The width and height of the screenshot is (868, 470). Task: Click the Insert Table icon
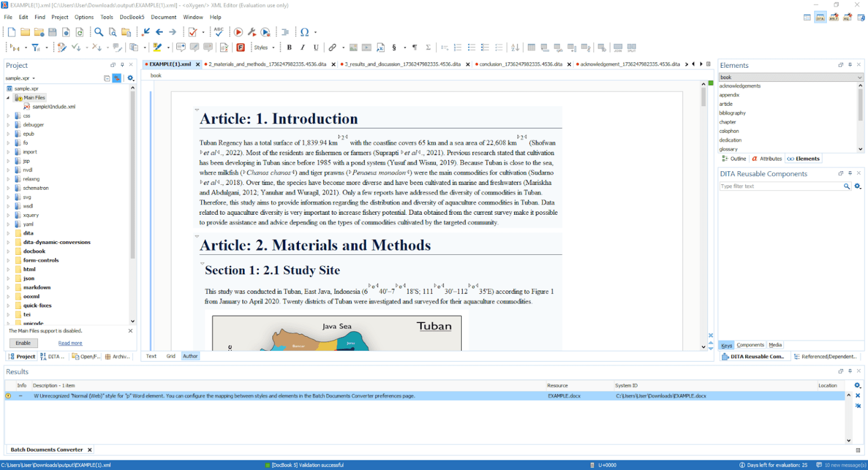point(532,47)
